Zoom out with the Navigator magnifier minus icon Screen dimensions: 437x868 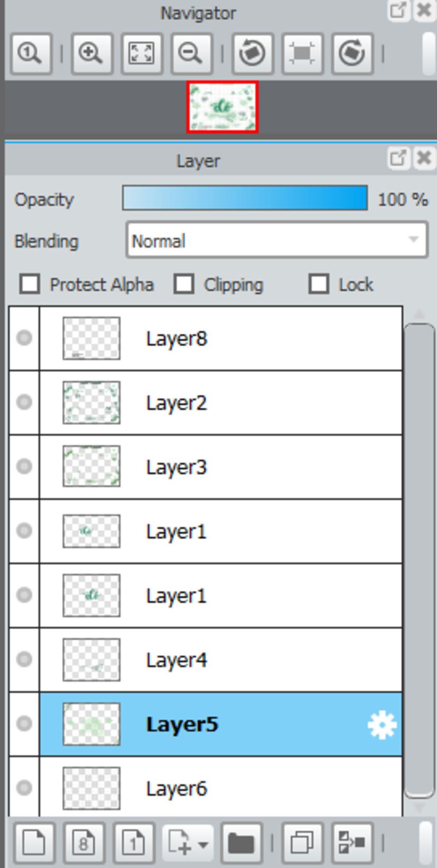(192, 54)
